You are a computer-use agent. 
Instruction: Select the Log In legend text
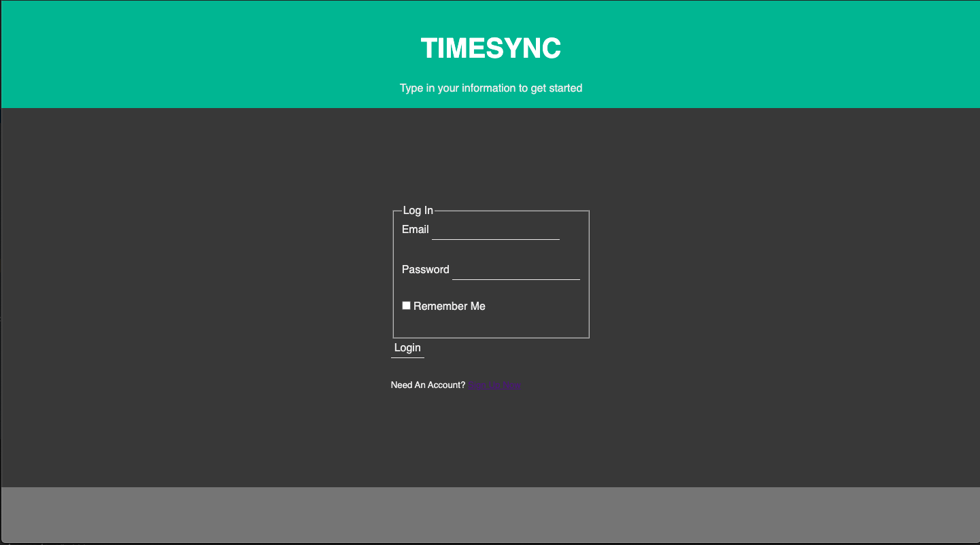(418, 211)
